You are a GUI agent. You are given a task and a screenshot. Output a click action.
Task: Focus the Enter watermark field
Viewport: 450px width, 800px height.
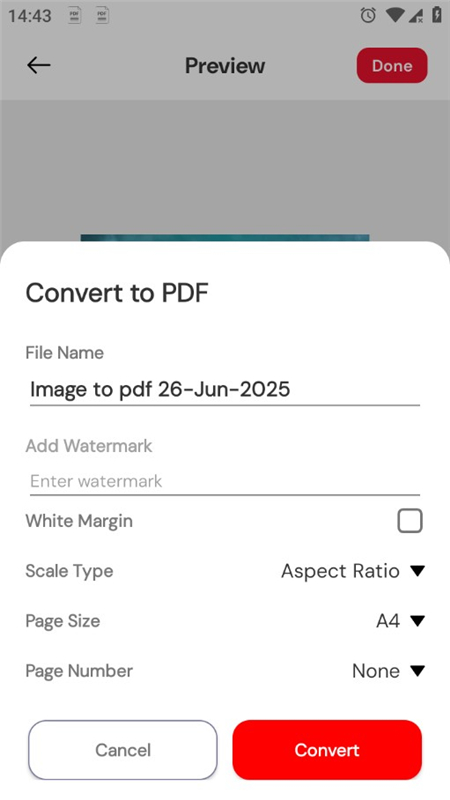click(225, 481)
